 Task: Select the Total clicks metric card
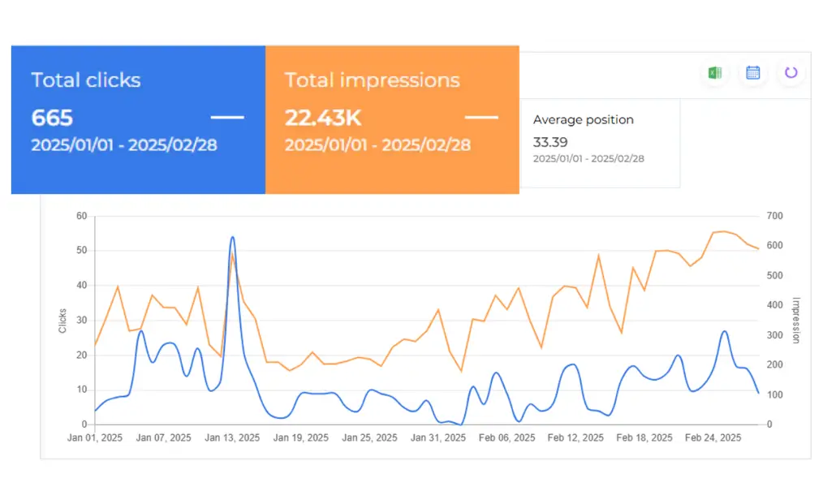click(138, 119)
